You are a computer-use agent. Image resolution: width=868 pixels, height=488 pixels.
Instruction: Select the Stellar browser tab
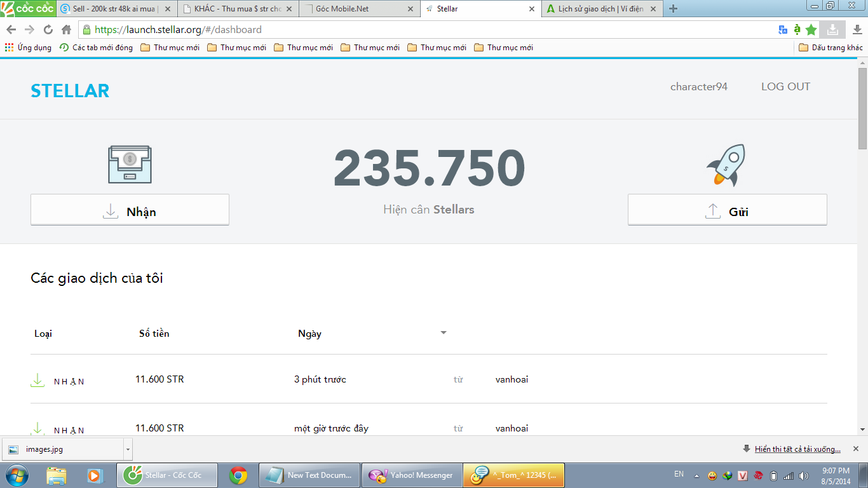pyautogui.click(x=482, y=9)
